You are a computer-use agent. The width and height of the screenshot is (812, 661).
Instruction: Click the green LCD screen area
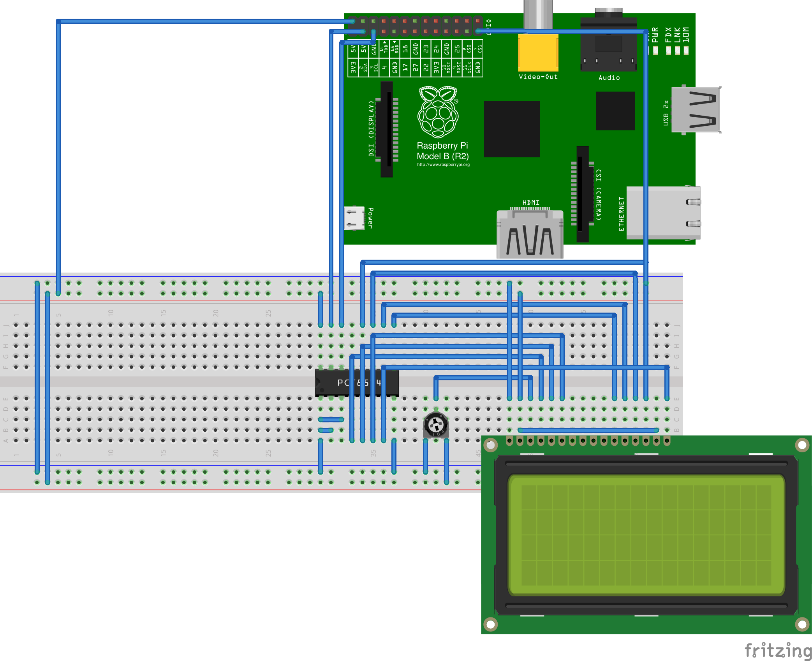point(646,535)
